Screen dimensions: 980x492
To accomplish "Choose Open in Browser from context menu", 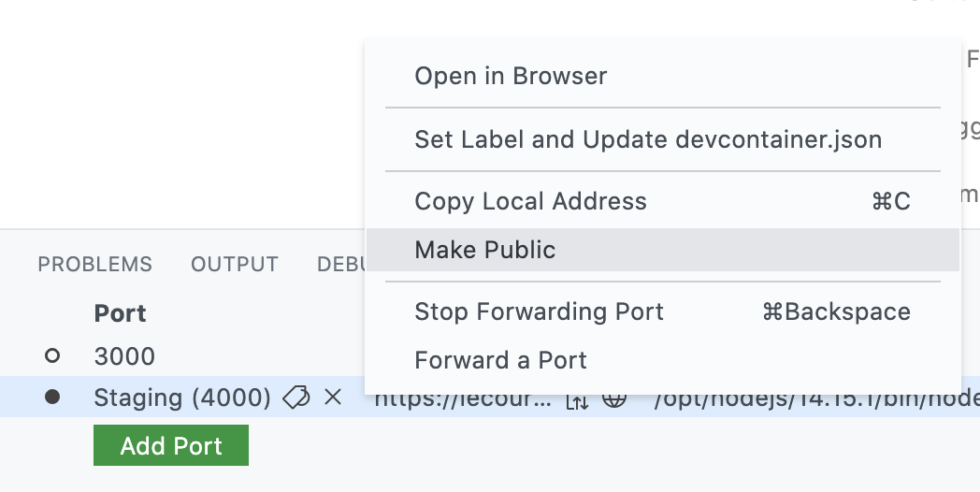I will pyautogui.click(x=662, y=76).
